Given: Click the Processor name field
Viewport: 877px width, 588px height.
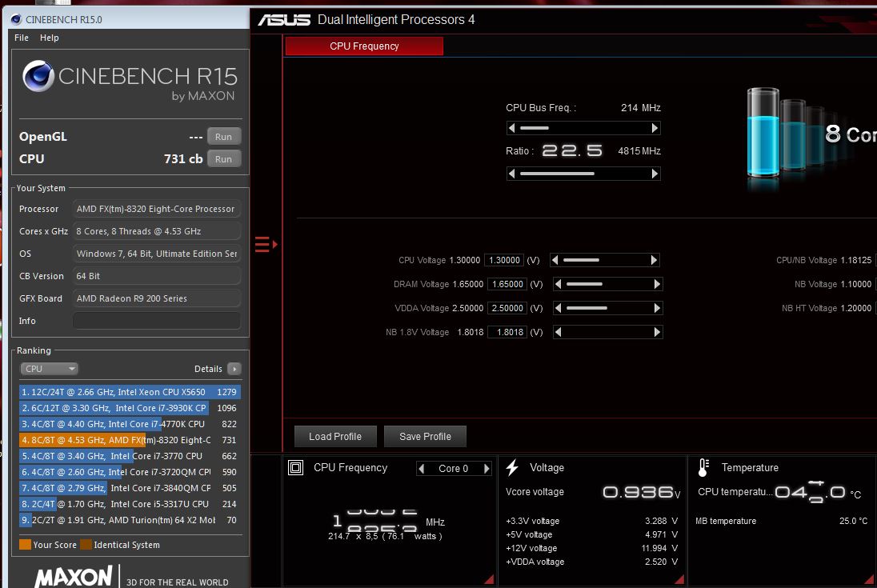Looking at the screenshot, I should (157, 209).
